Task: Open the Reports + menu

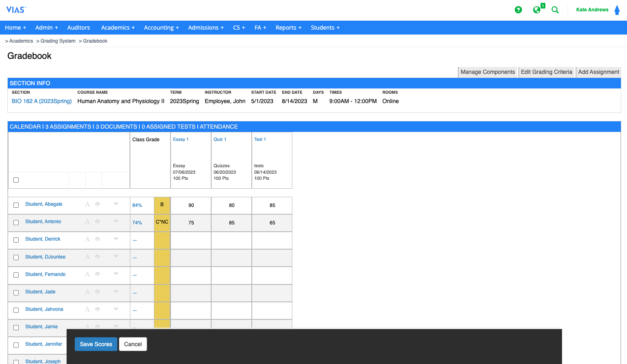Action: tap(288, 28)
